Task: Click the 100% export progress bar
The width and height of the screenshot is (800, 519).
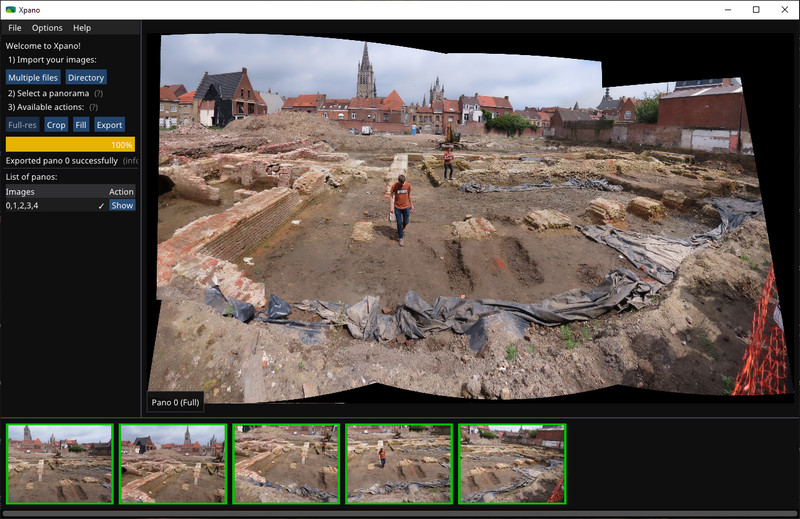Action: (70, 144)
